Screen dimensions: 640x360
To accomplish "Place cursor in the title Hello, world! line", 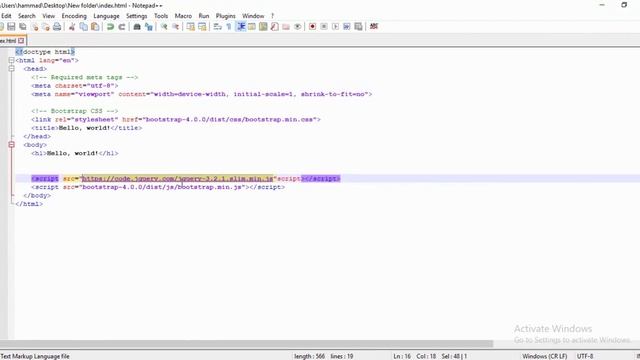I will click(87, 128).
